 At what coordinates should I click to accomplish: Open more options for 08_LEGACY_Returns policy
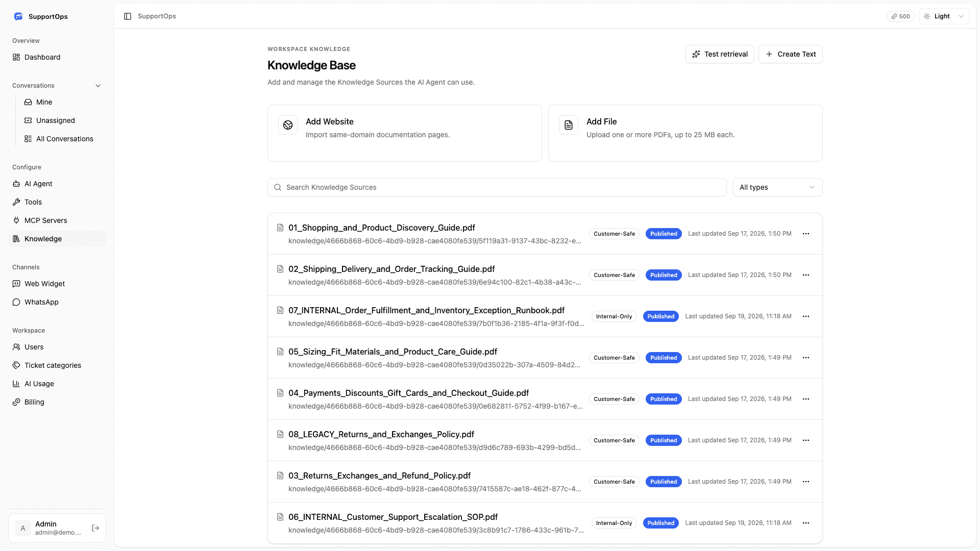click(806, 440)
